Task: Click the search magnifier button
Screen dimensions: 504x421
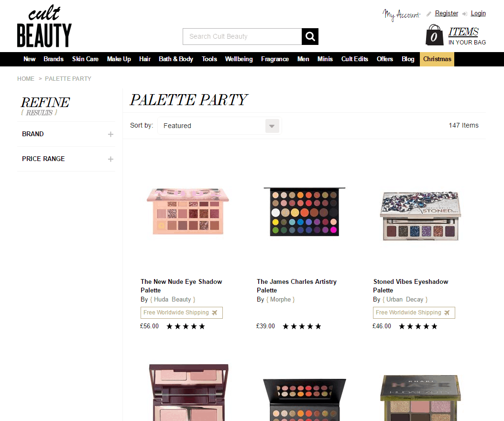Action: click(310, 37)
